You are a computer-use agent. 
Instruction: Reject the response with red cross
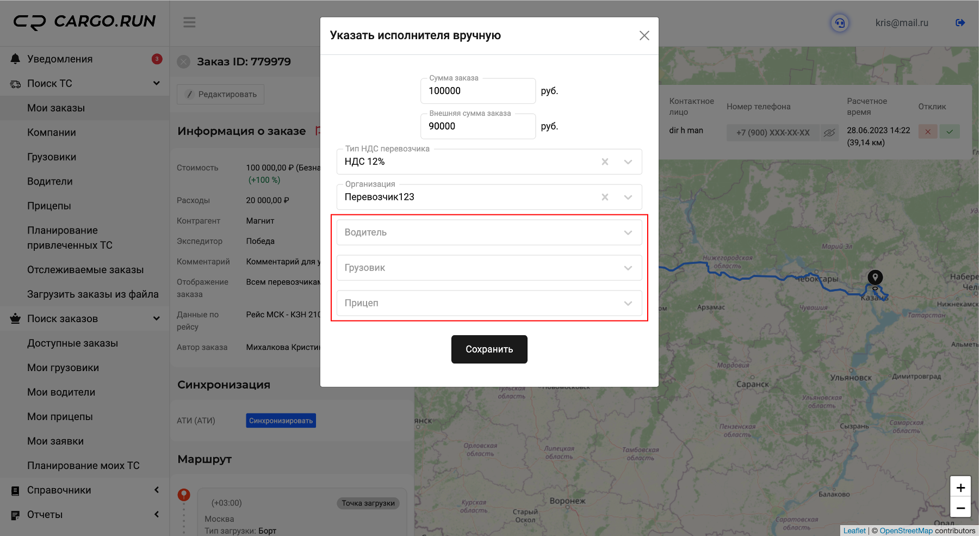928,132
